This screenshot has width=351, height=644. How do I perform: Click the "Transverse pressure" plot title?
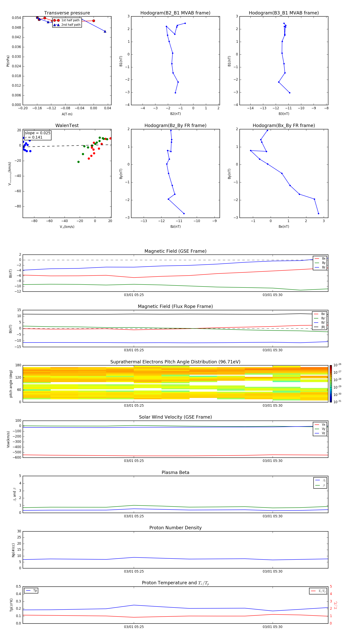tap(67, 13)
